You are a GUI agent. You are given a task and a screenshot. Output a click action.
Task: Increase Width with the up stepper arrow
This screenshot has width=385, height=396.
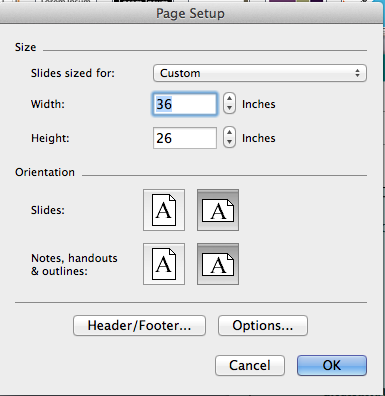pos(229,99)
